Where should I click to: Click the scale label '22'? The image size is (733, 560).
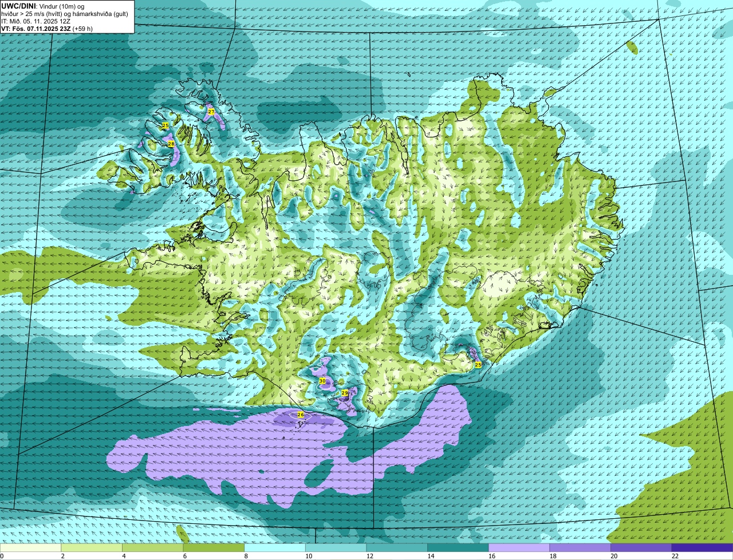point(675,555)
